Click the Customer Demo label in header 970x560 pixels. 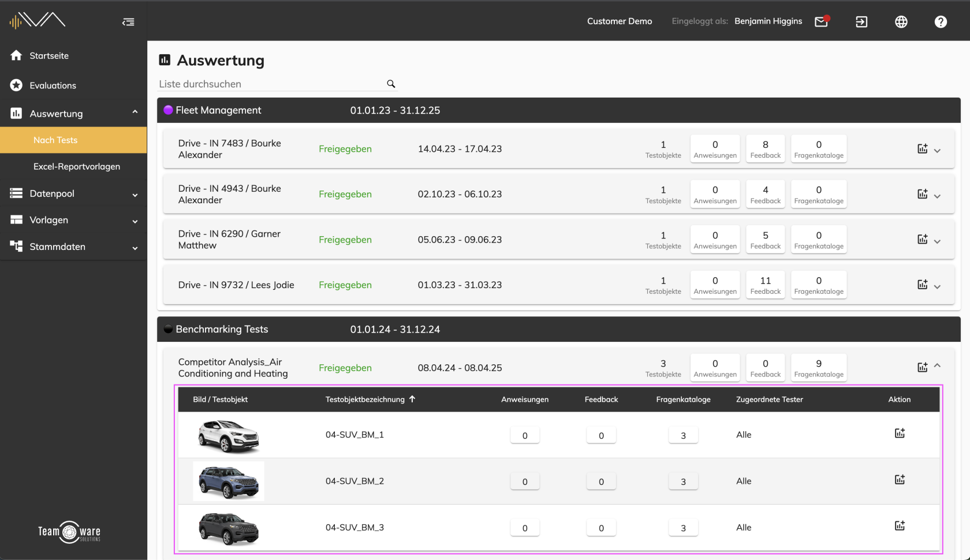(620, 21)
